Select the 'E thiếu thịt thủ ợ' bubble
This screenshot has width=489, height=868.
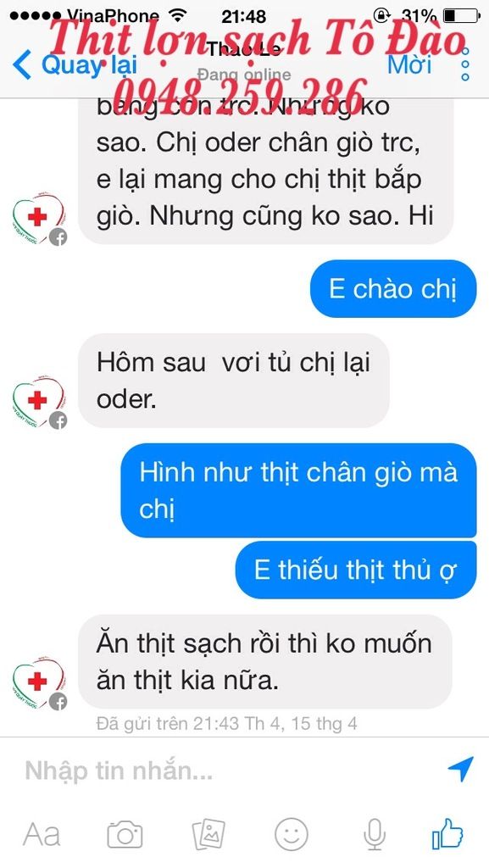pyautogui.click(x=356, y=570)
